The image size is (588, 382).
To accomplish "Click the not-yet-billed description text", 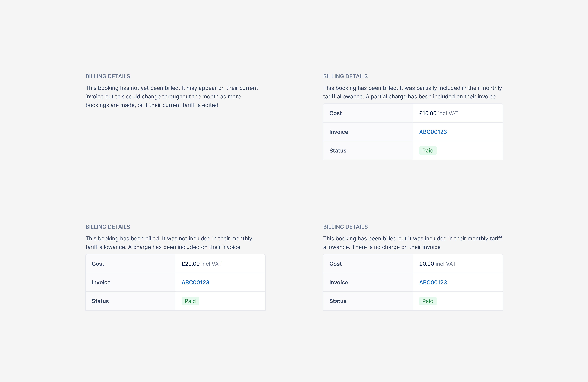I will pyautogui.click(x=171, y=96).
